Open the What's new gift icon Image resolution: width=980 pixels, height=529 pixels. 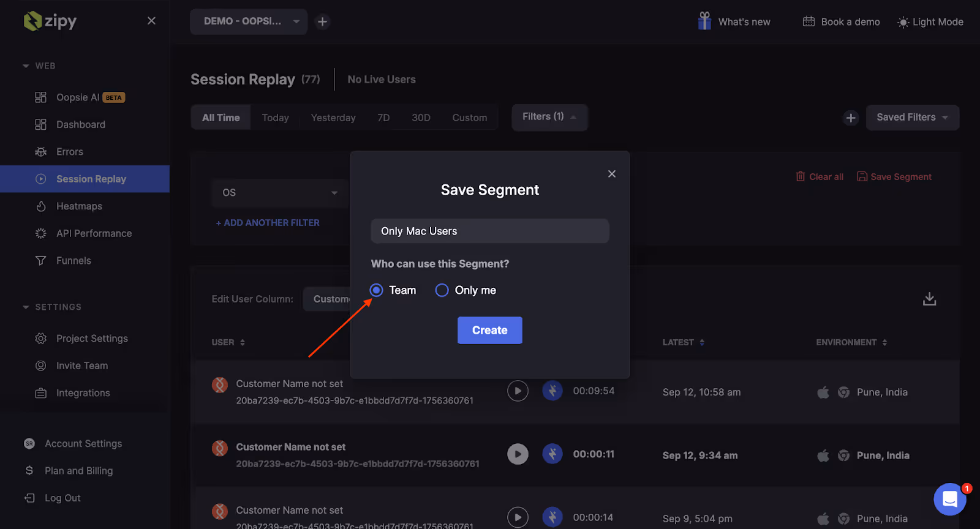705,21
